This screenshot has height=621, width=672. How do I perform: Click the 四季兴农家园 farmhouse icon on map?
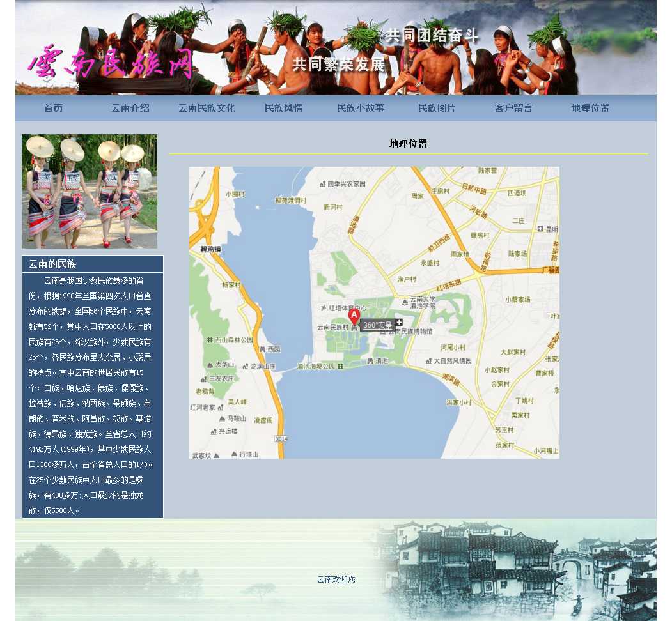pos(323,184)
